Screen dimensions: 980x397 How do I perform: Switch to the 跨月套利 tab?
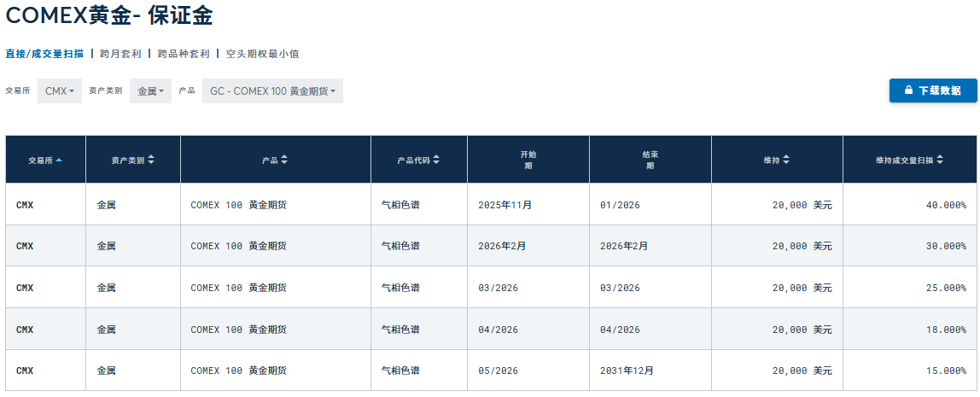tap(120, 54)
